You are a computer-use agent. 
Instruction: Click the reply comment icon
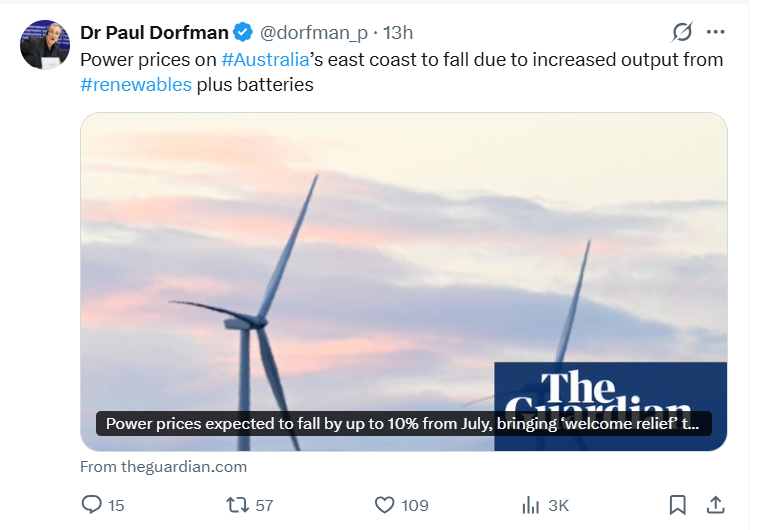pos(91,505)
